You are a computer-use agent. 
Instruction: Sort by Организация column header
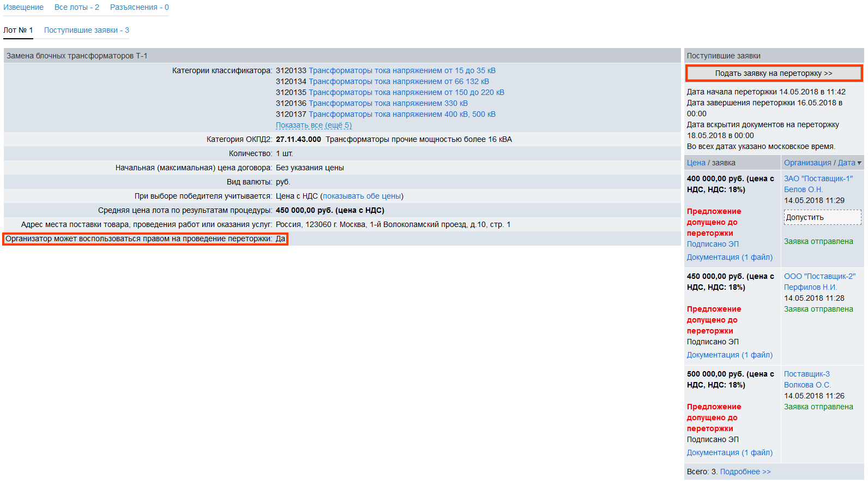tap(807, 163)
